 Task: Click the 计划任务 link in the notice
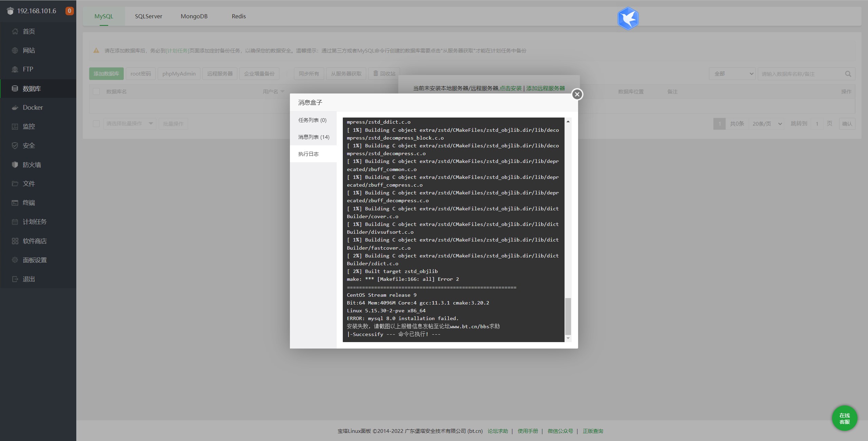tap(178, 50)
